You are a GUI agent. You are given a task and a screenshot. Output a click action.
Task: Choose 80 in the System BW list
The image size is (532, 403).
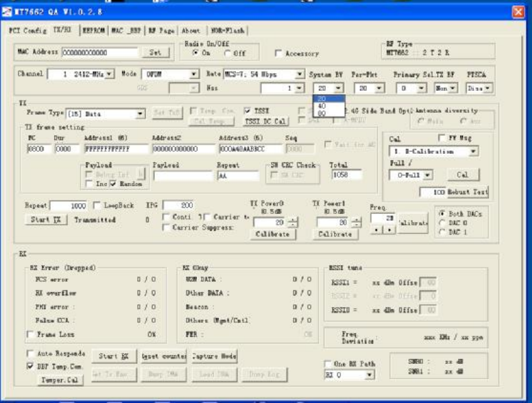329,113
